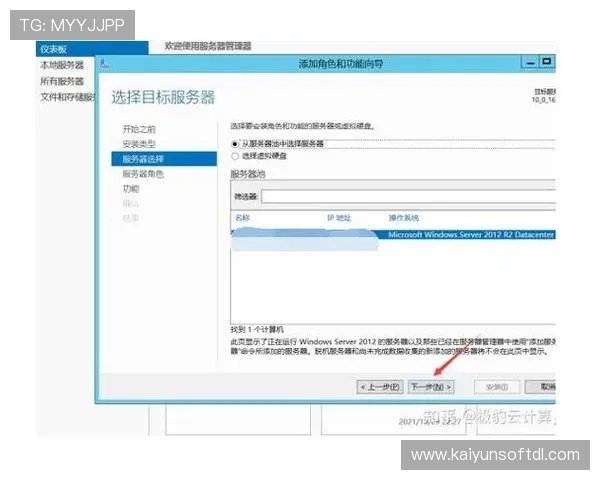Screen dimensions: 600x480
Task: Click the 取消 cancel button
Action: [540, 387]
